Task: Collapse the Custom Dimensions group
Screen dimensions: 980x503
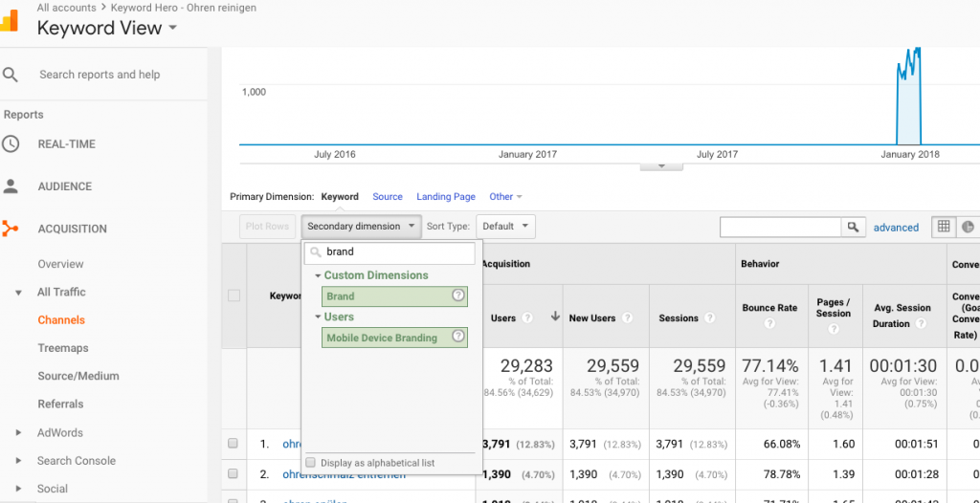Action: 318,275
